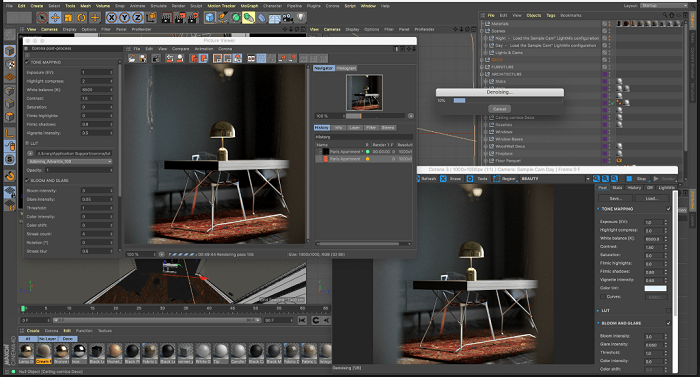Expand Floor Parquet object in tree
Screen dimensions: 700x377
(x=486, y=160)
